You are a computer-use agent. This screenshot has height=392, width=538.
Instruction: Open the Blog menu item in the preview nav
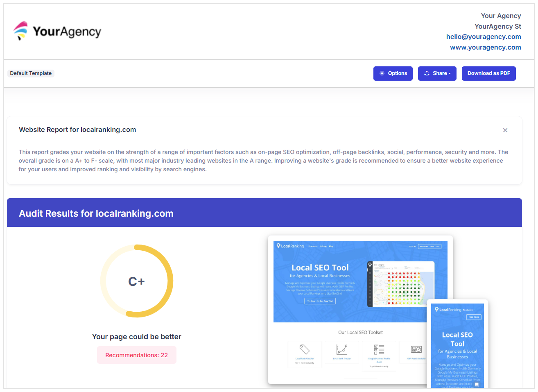pyautogui.click(x=331, y=246)
